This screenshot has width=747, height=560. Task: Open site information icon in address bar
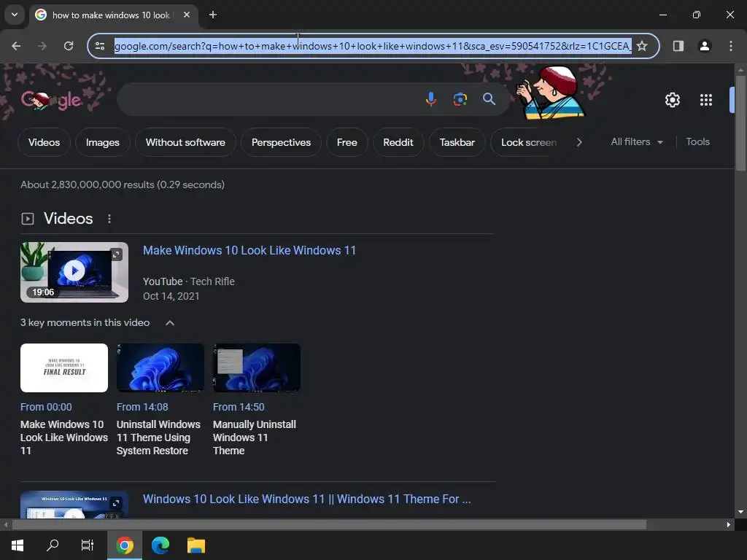(x=100, y=46)
